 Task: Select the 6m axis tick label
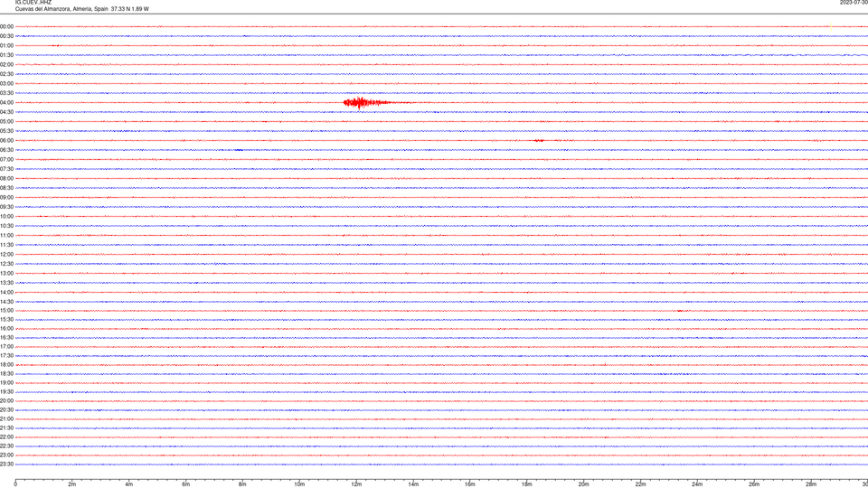click(186, 484)
